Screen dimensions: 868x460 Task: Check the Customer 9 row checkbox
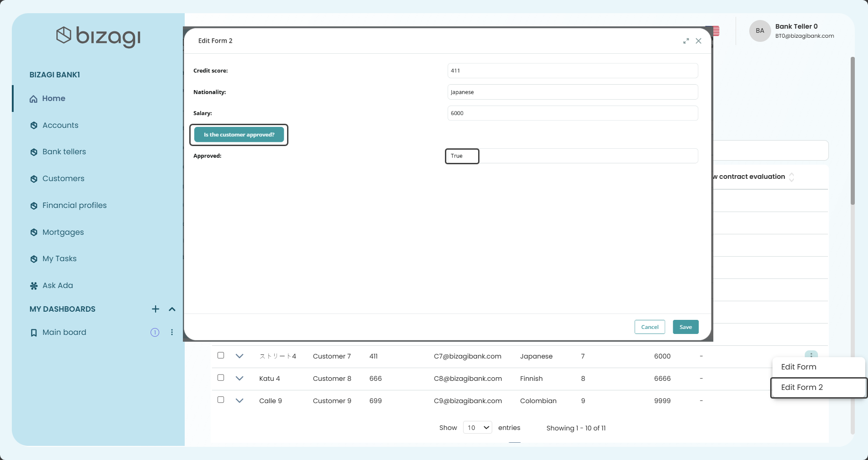click(x=221, y=400)
